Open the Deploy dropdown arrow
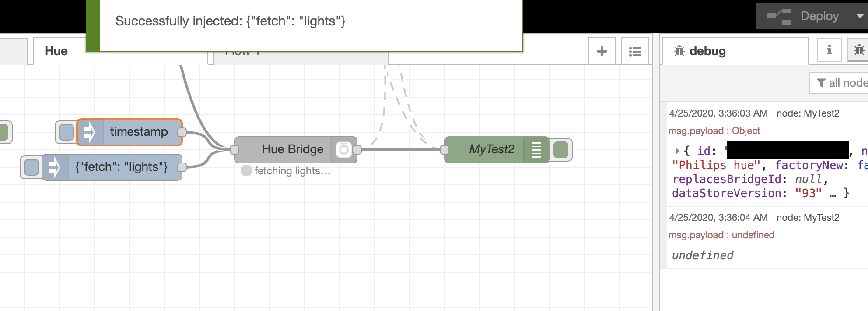 (857, 16)
